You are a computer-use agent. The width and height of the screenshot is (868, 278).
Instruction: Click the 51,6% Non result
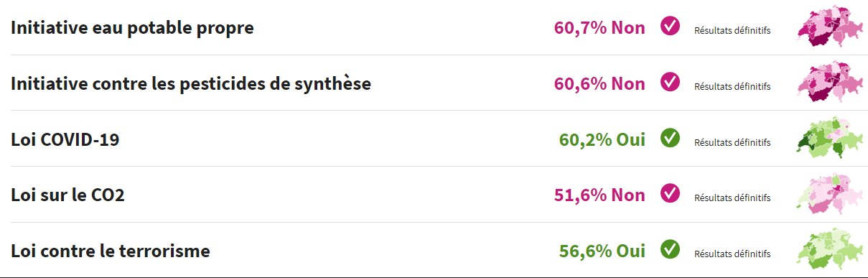point(599,195)
